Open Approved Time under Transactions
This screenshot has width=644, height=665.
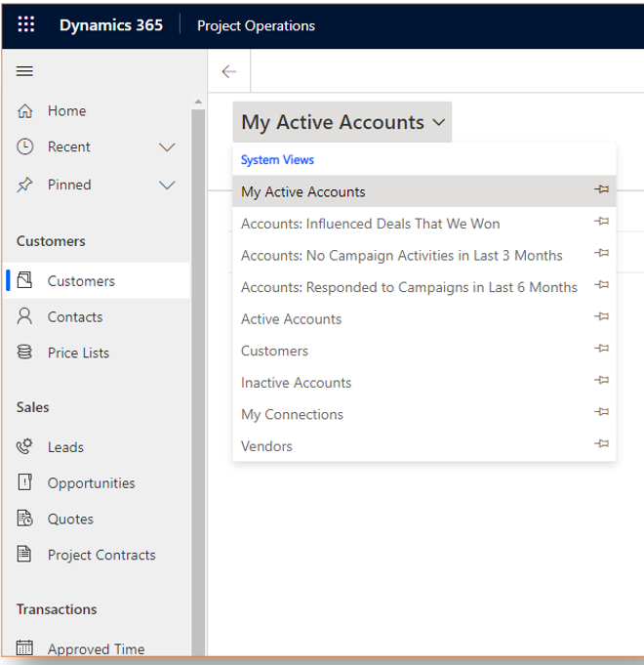[97, 648]
